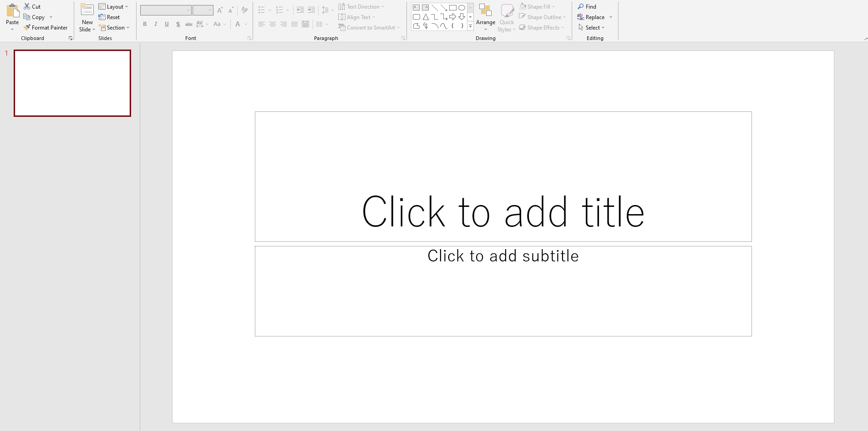Select the Oval shape

[462, 7]
